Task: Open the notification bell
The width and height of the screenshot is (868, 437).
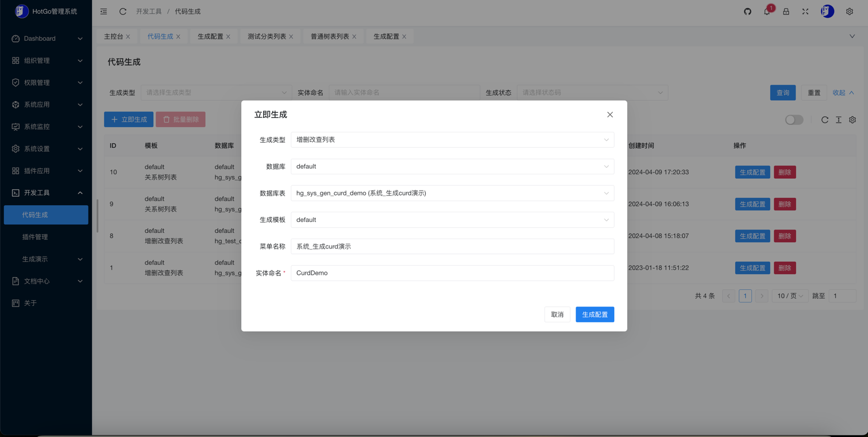Action: pyautogui.click(x=767, y=11)
